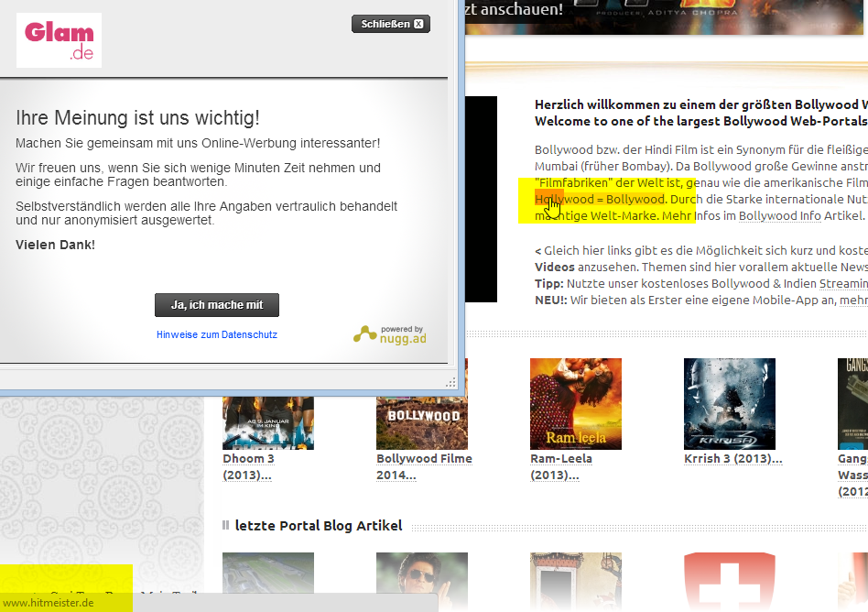Click the 'letzte Portal Blog Artikel' heading
The image size is (868, 612).
click(319, 526)
